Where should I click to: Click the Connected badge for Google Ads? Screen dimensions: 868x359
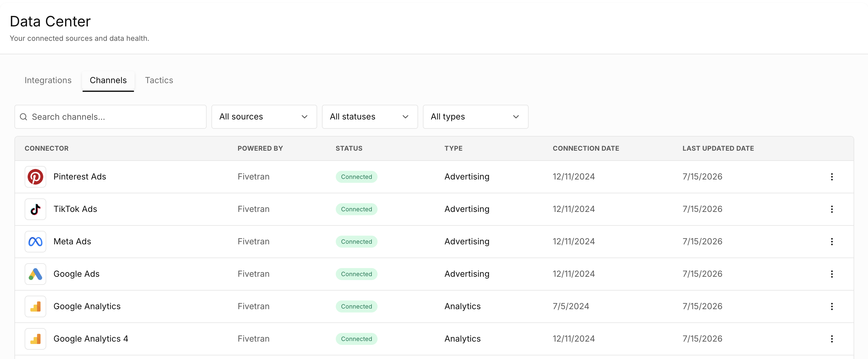(x=357, y=274)
